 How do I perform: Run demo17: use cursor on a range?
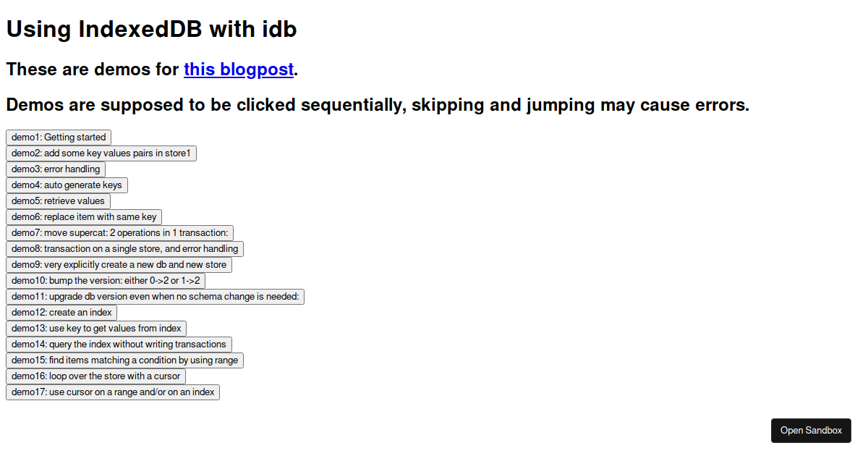click(x=113, y=392)
